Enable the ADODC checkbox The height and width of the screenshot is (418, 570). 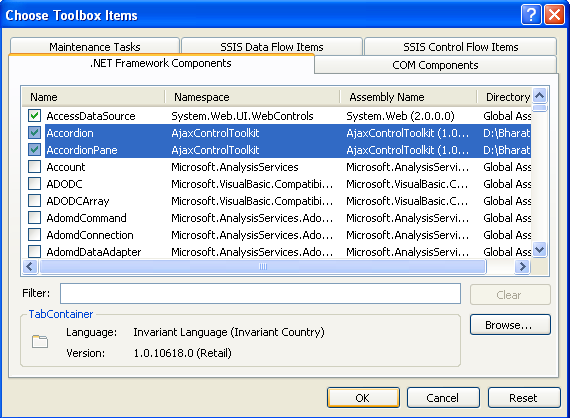click(35, 184)
